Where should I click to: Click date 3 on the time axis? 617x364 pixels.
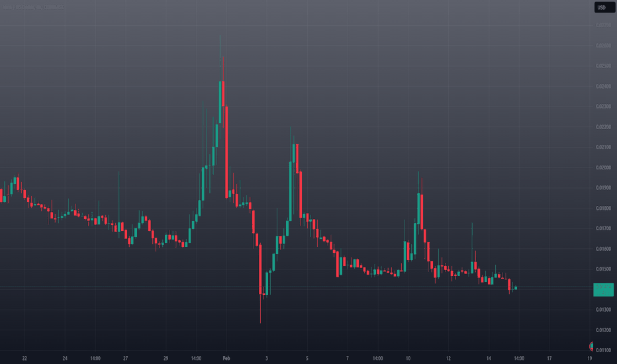(267, 358)
